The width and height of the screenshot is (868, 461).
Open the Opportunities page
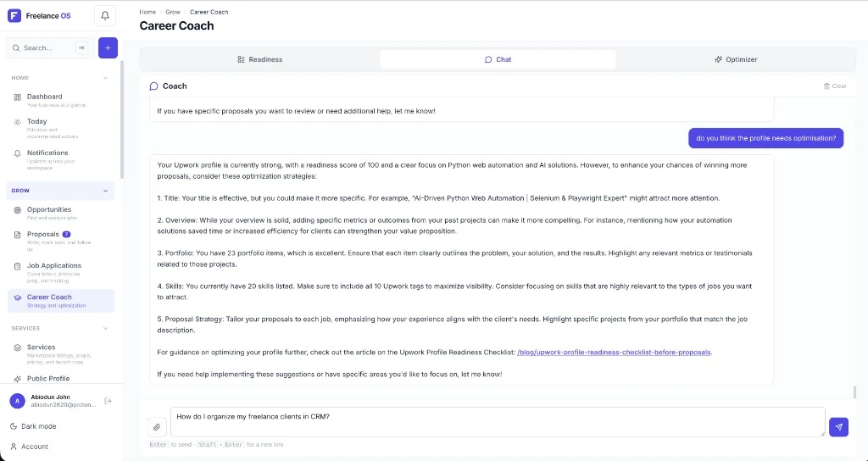[x=61, y=213]
